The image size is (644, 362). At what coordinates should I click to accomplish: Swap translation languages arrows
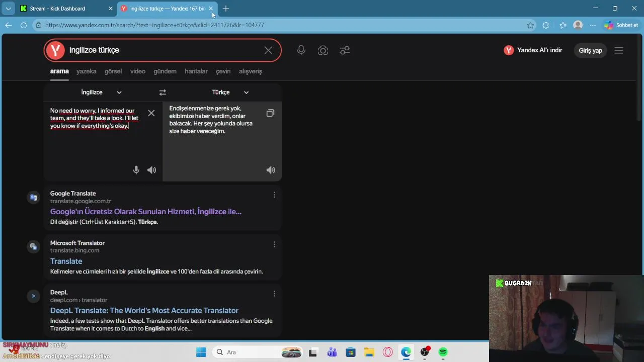pos(163,93)
